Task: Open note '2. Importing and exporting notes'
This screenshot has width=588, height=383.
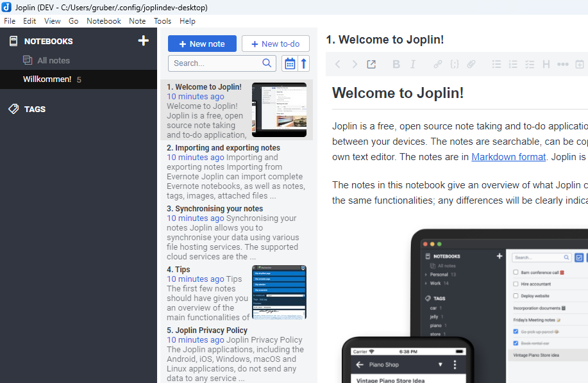Action: point(237,171)
